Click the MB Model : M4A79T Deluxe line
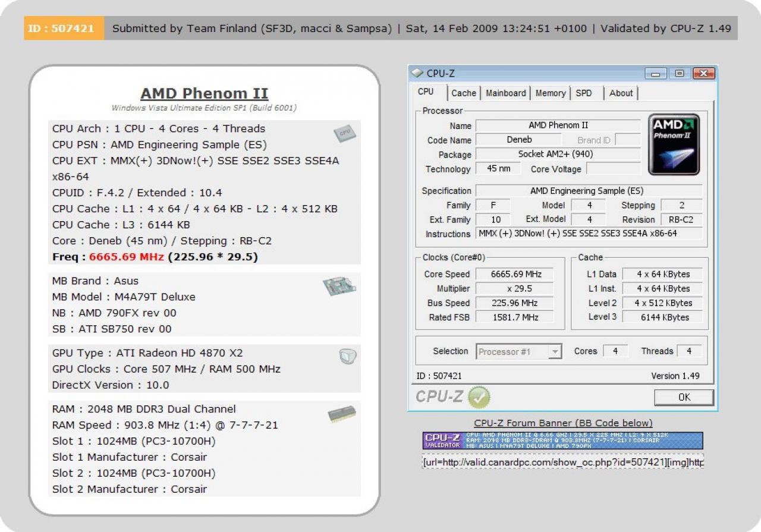The image size is (761, 532). (124, 297)
